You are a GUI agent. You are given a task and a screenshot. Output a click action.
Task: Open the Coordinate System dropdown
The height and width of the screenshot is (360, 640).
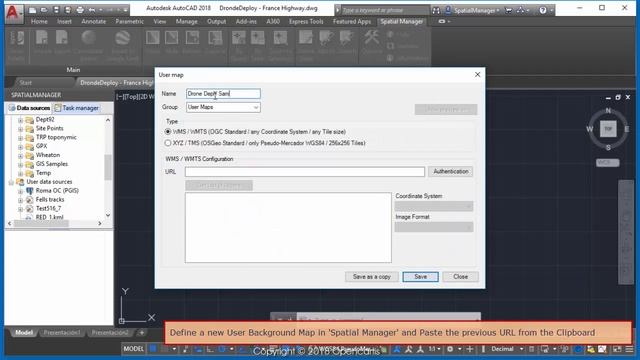click(434, 206)
